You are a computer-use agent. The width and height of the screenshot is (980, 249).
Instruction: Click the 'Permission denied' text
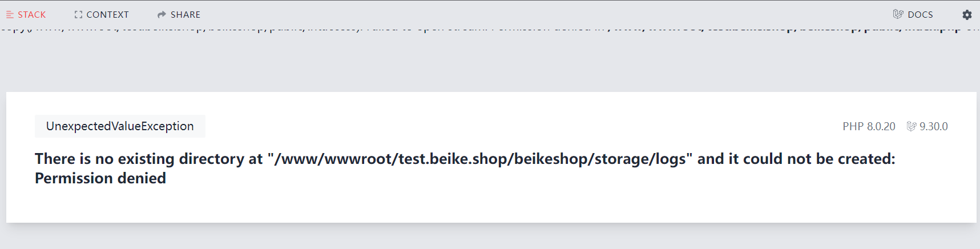click(100, 178)
